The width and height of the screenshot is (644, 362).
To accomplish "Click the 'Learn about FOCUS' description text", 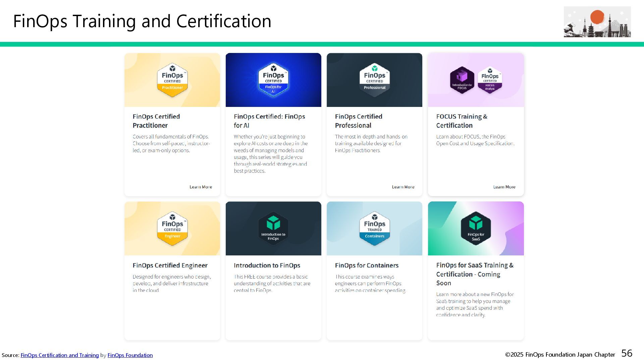I will [x=475, y=140].
